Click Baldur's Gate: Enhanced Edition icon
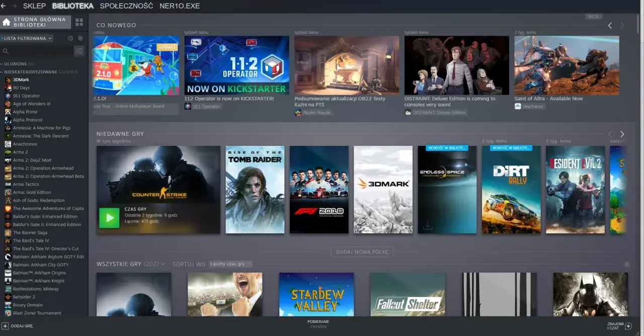Viewport: 644px width, 336px height. tap(8, 216)
